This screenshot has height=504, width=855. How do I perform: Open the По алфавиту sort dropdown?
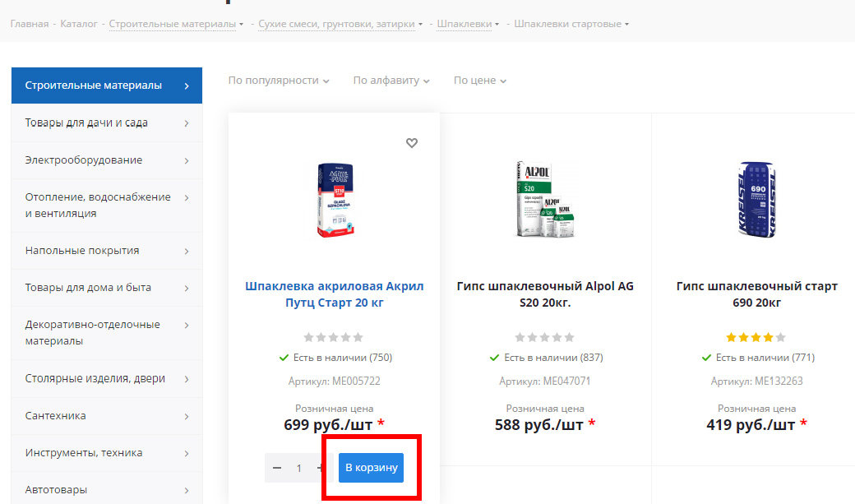pyautogui.click(x=391, y=81)
